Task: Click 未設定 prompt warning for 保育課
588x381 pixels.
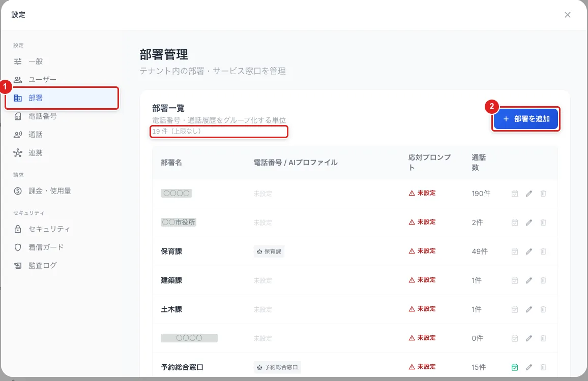Action: 422,251
